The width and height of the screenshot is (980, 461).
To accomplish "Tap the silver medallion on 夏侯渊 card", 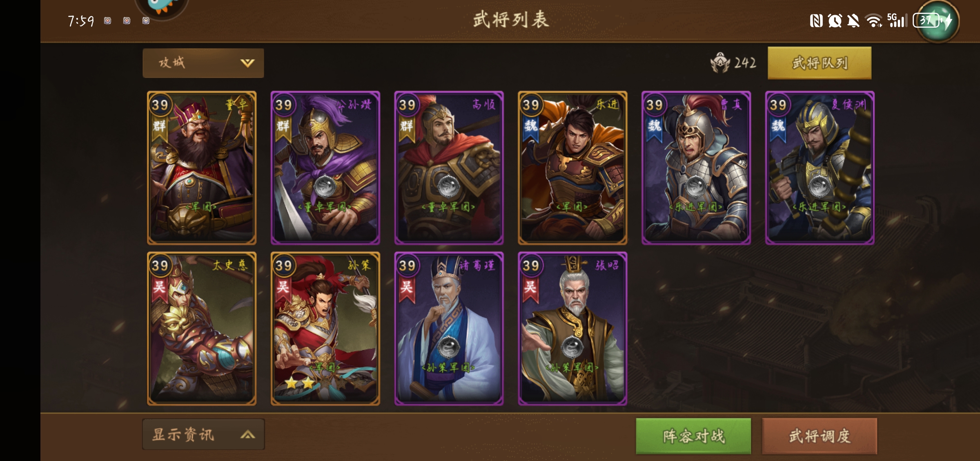I will (819, 186).
